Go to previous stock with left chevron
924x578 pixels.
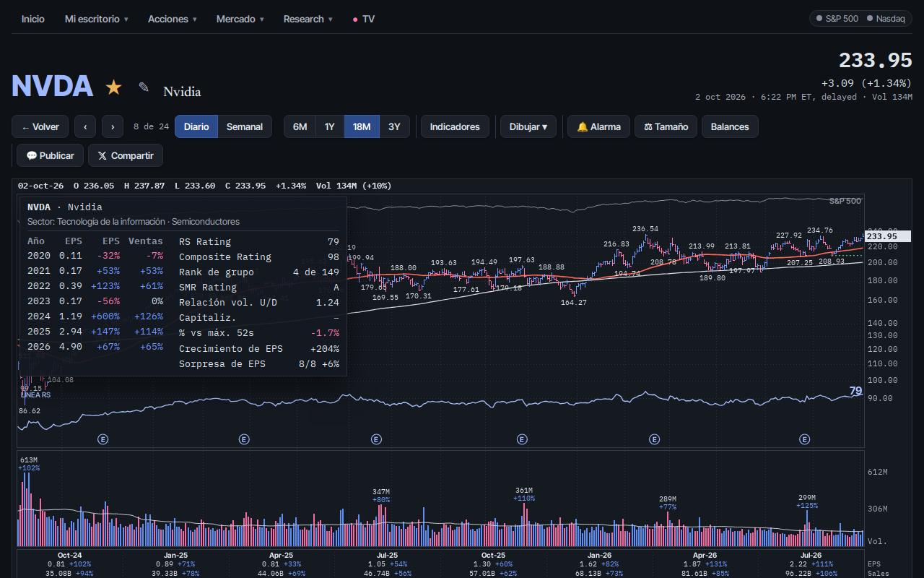85,126
